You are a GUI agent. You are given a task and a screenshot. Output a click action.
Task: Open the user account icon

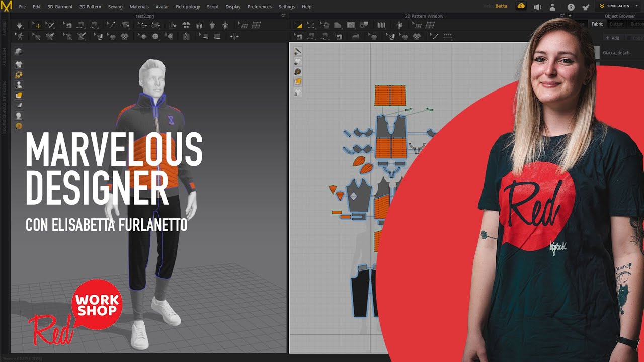(x=553, y=7)
